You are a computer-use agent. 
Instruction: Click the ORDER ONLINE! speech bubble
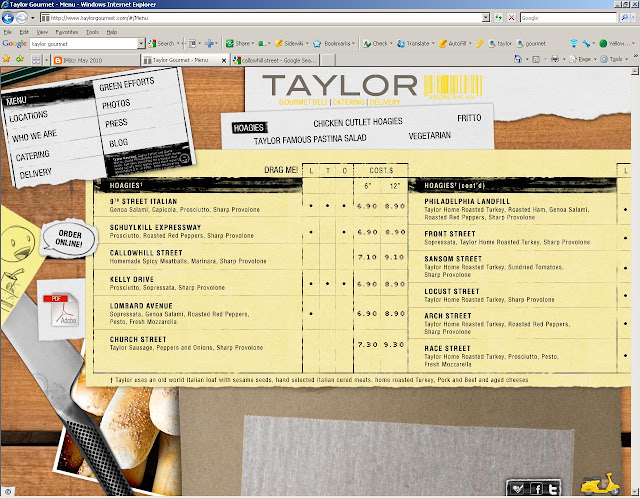point(69,238)
